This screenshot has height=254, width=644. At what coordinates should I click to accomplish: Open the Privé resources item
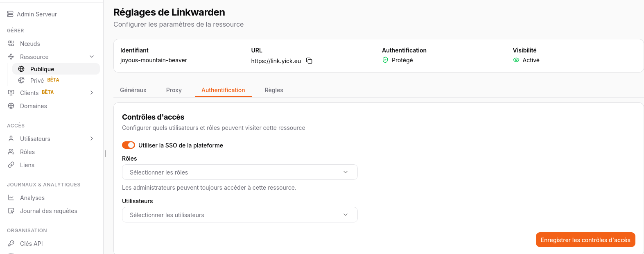[37, 80]
